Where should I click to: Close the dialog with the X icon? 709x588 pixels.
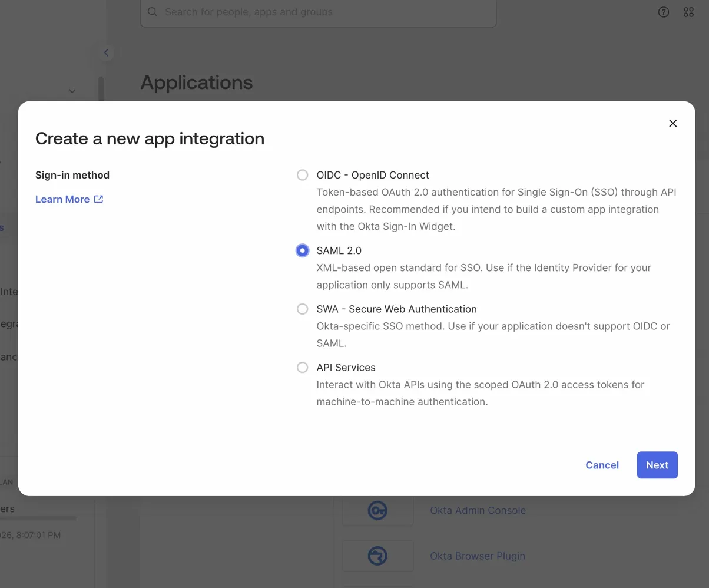[x=673, y=123]
